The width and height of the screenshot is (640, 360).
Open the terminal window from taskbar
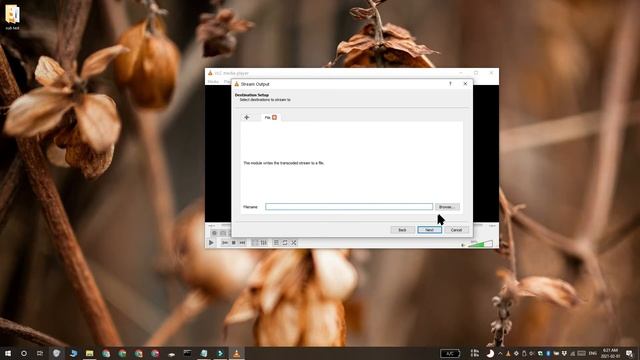pos(187,353)
